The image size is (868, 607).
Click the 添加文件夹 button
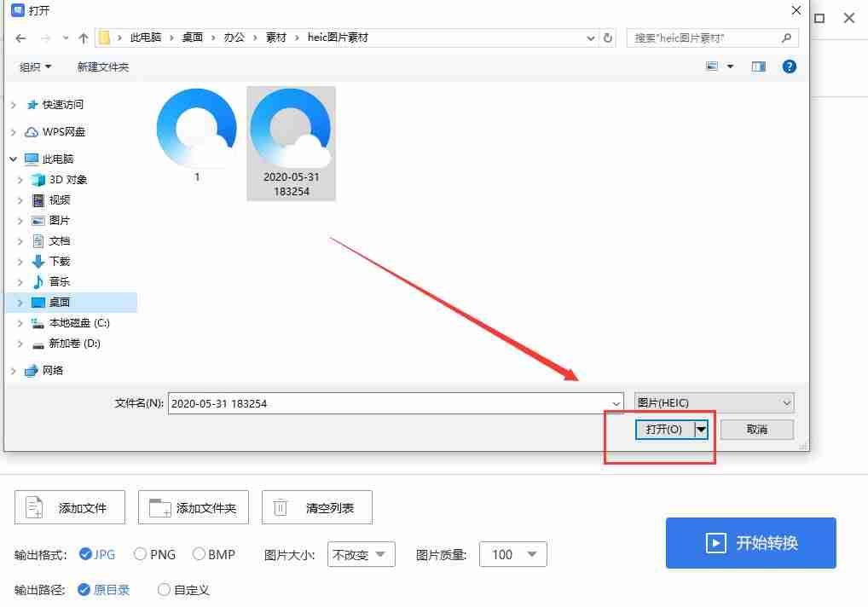[x=194, y=507]
